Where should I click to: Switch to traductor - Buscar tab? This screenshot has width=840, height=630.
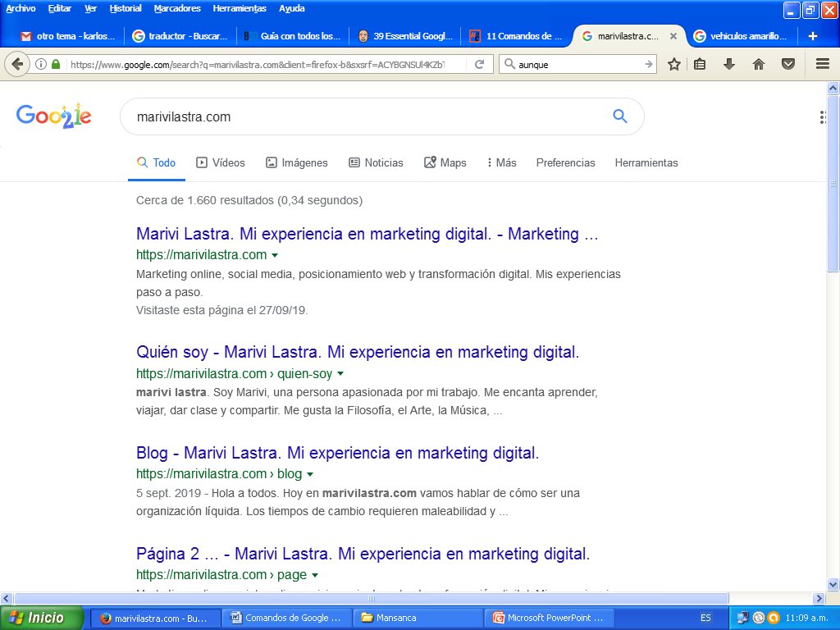180,36
